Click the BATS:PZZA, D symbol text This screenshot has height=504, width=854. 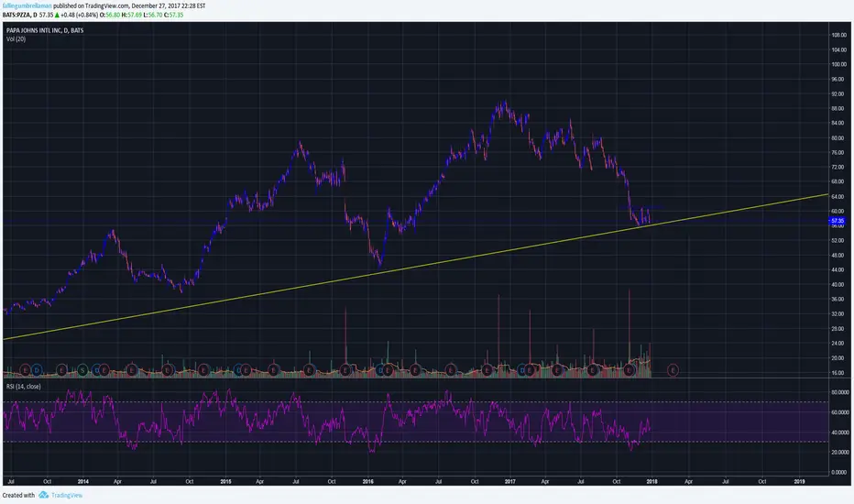pyautogui.click(x=19, y=15)
